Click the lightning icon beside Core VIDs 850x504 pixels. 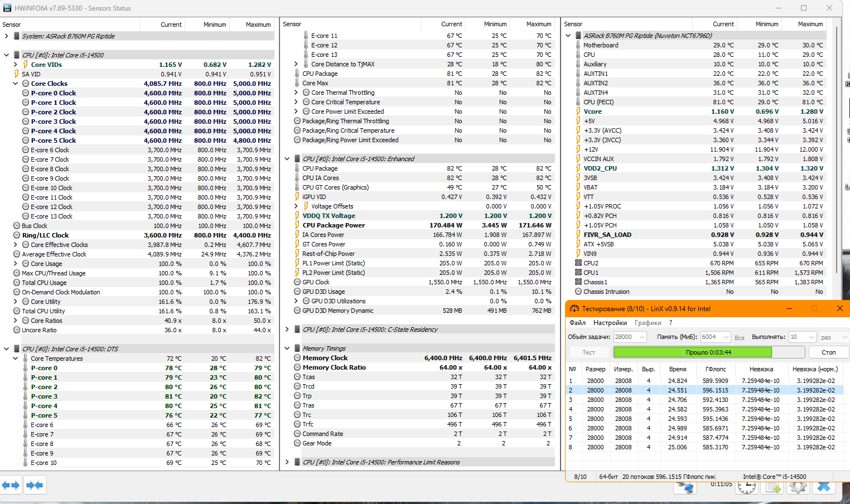[x=25, y=65]
